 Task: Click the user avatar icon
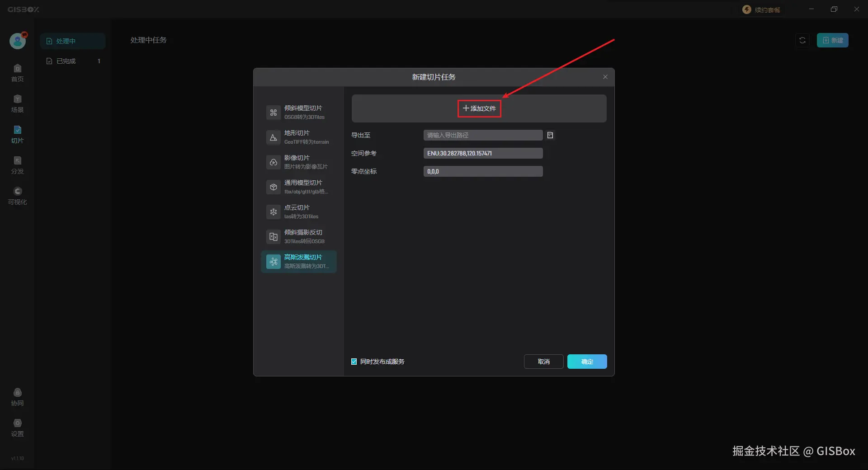tap(18, 41)
